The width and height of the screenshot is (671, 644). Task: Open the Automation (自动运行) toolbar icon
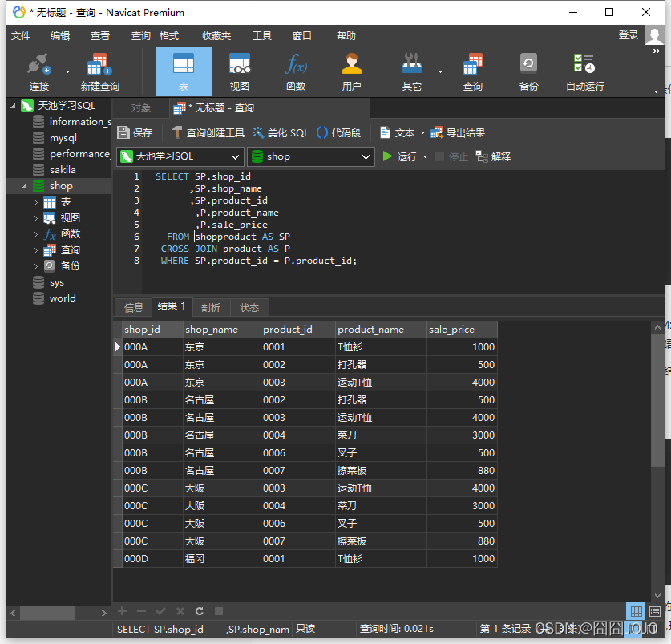pyautogui.click(x=585, y=71)
